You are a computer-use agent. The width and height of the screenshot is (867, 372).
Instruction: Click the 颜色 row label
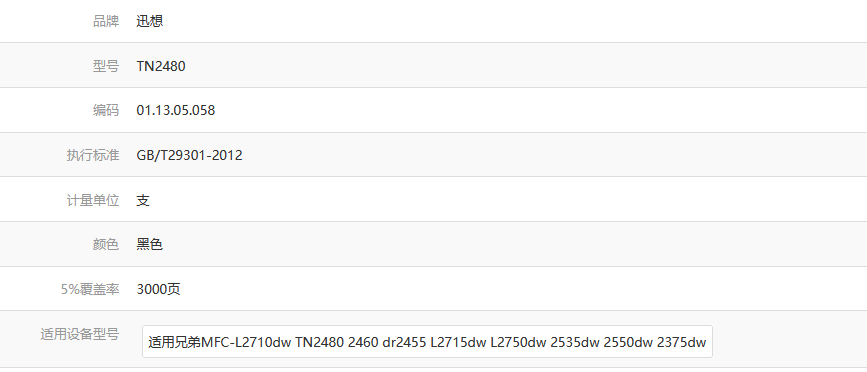tap(106, 244)
